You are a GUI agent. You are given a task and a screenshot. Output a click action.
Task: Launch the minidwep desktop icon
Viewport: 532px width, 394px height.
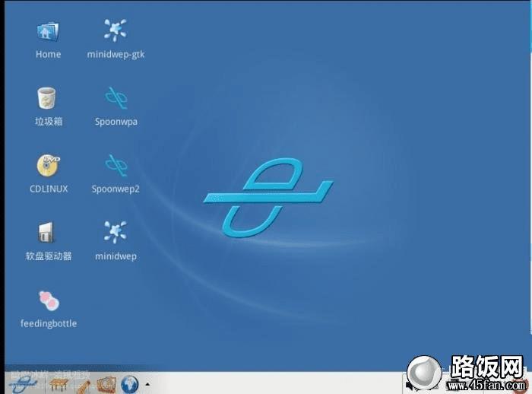[116, 232]
